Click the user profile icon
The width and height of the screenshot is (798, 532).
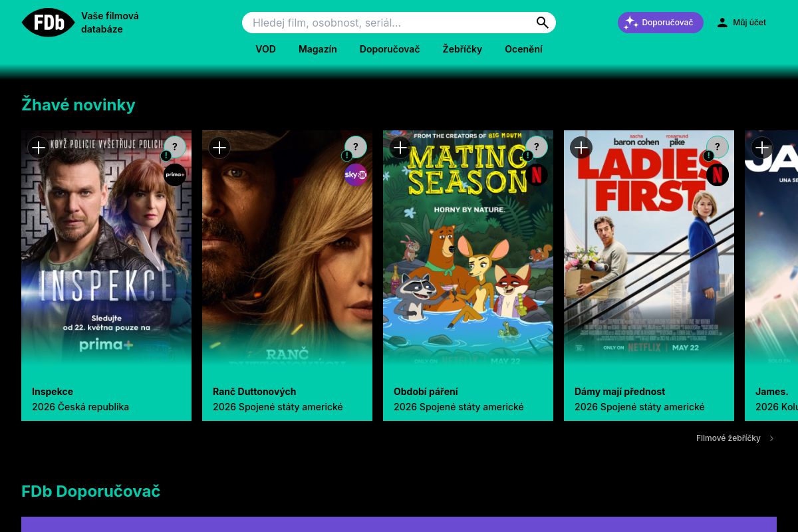point(722,23)
